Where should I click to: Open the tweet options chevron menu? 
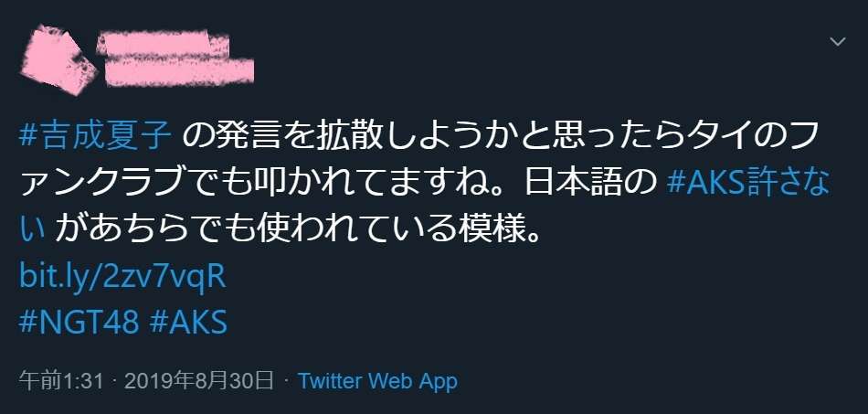pos(838,41)
